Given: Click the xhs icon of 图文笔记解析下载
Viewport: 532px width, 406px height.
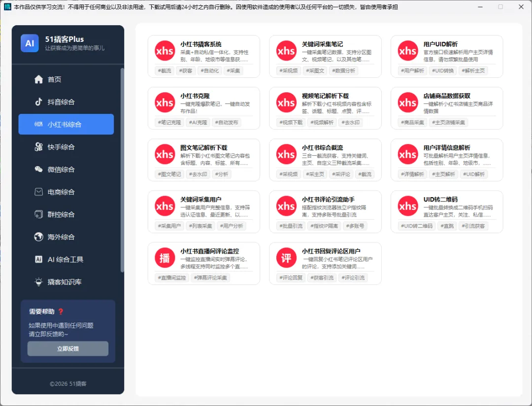Looking at the screenshot, I should pyautogui.click(x=165, y=154).
